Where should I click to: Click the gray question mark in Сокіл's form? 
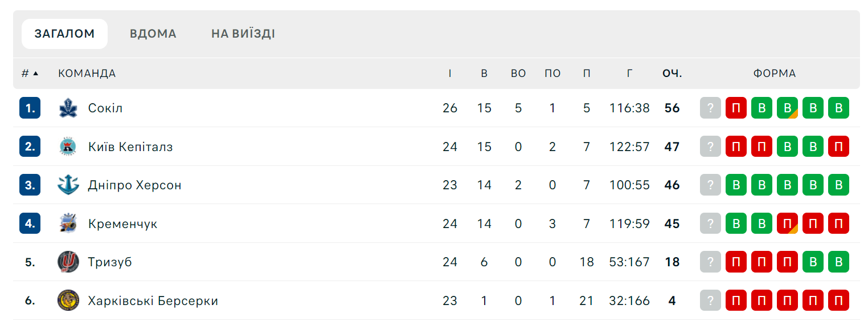[710, 108]
